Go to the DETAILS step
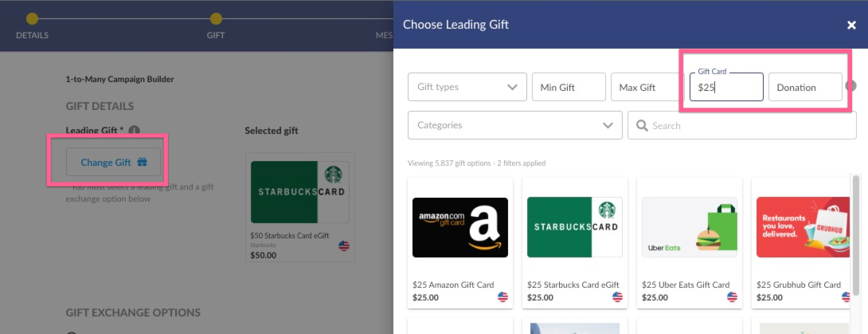Screen dimensions: 868x334 pyautogui.click(x=32, y=26)
